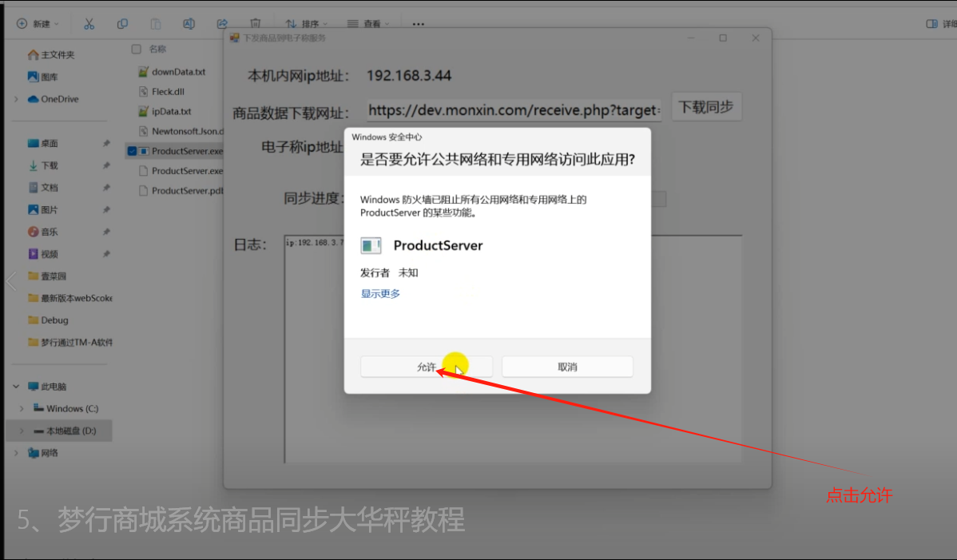Open the Debug folder in sidebar

(x=48, y=320)
